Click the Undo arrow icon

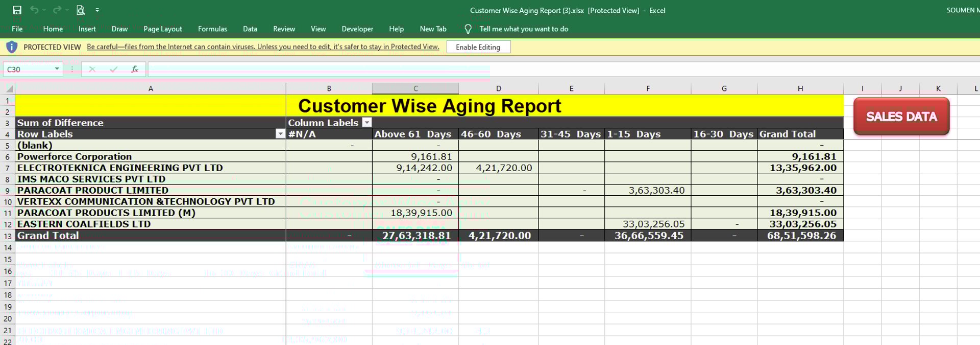(34, 10)
